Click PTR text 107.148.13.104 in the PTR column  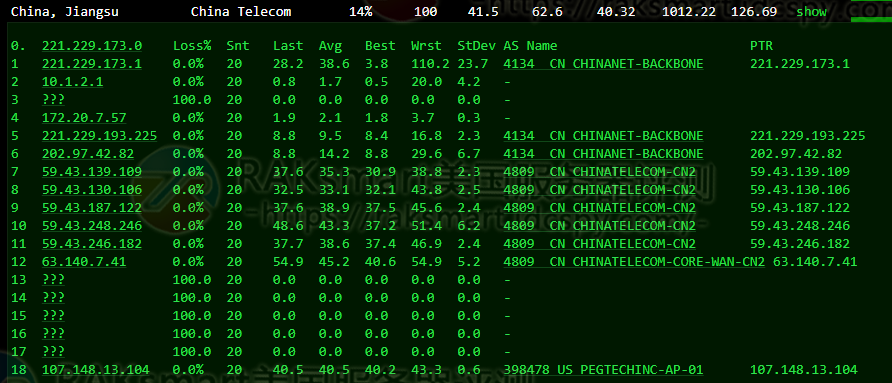[x=804, y=370]
